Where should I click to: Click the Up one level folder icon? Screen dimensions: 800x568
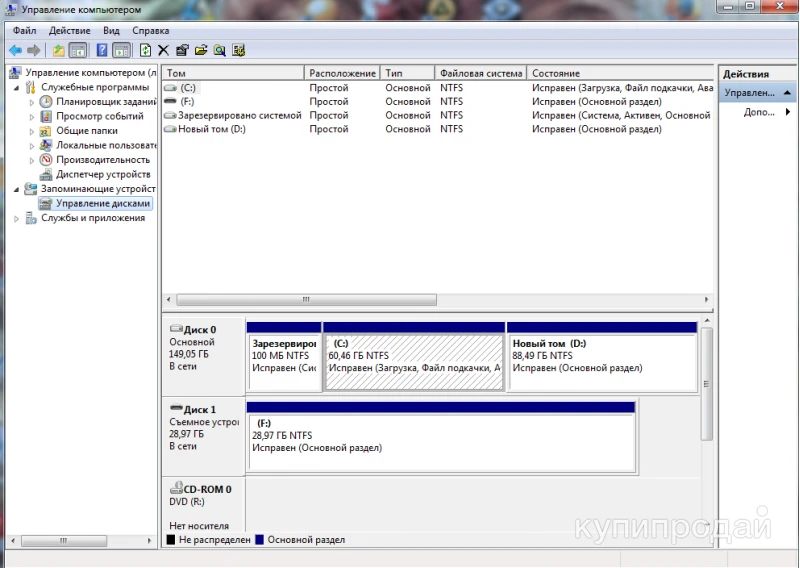pyautogui.click(x=59, y=50)
